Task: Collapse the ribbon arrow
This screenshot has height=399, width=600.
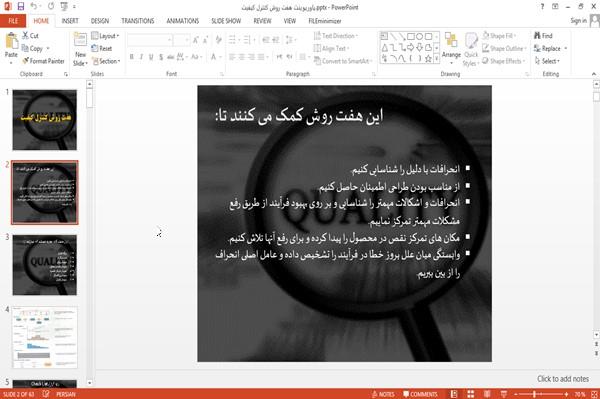Action: [593, 74]
